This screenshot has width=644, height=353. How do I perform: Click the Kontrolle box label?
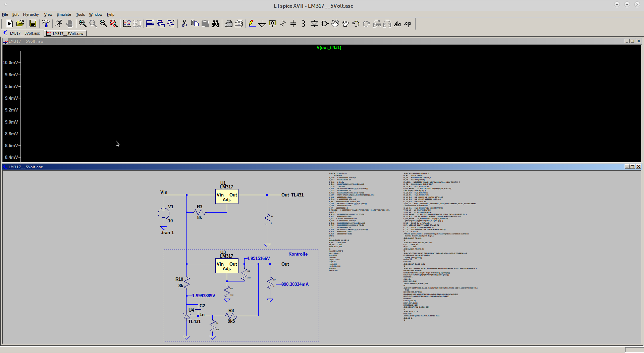coord(298,254)
